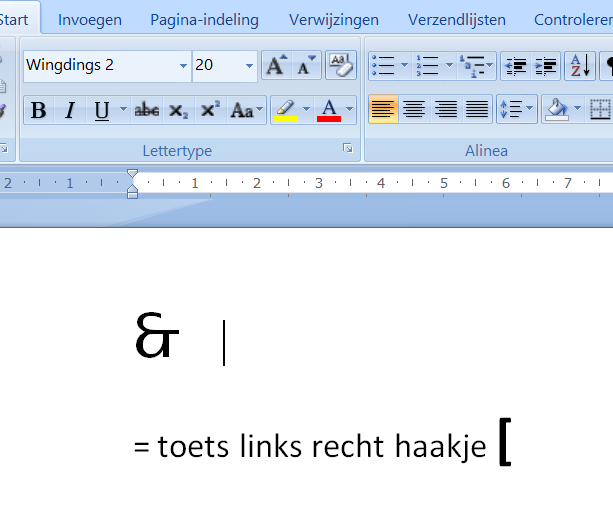The image size is (613, 529).
Task: Toggle Superscript formatting
Action: coord(210,110)
